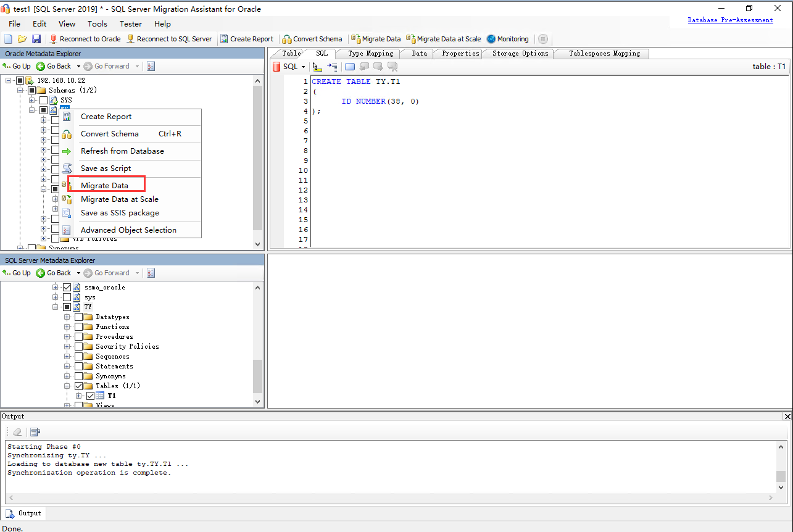The height and width of the screenshot is (532, 793).
Task: Expand the Sequences folder
Action: (67, 356)
